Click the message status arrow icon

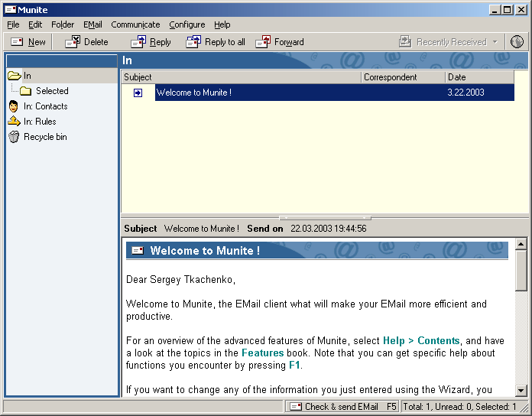coord(138,93)
